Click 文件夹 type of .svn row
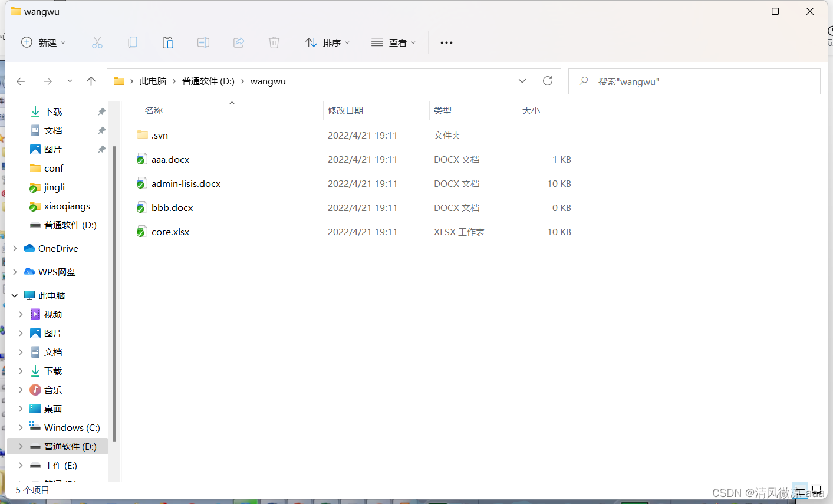Viewport: 833px width, 504px height. coord(447,135)
